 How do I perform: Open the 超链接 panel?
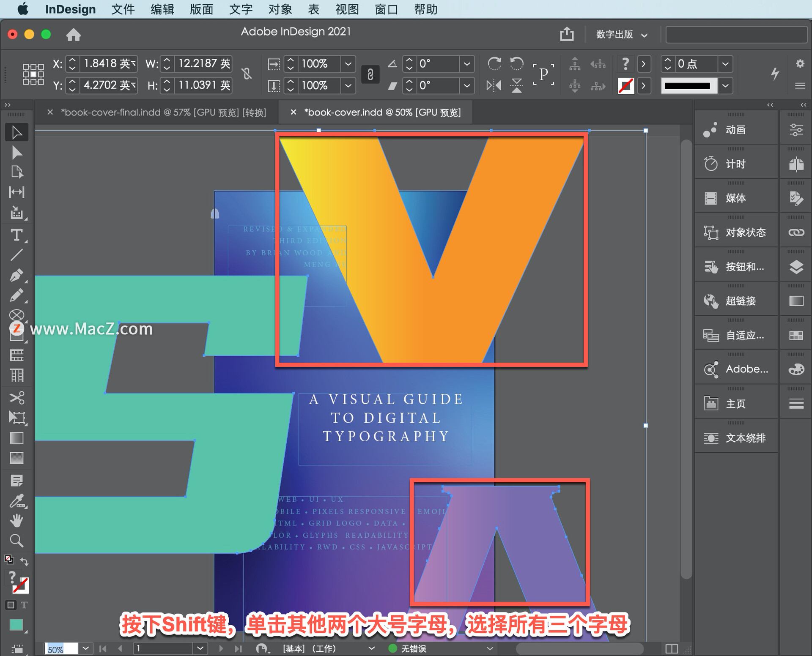click(x=740, y=301)
